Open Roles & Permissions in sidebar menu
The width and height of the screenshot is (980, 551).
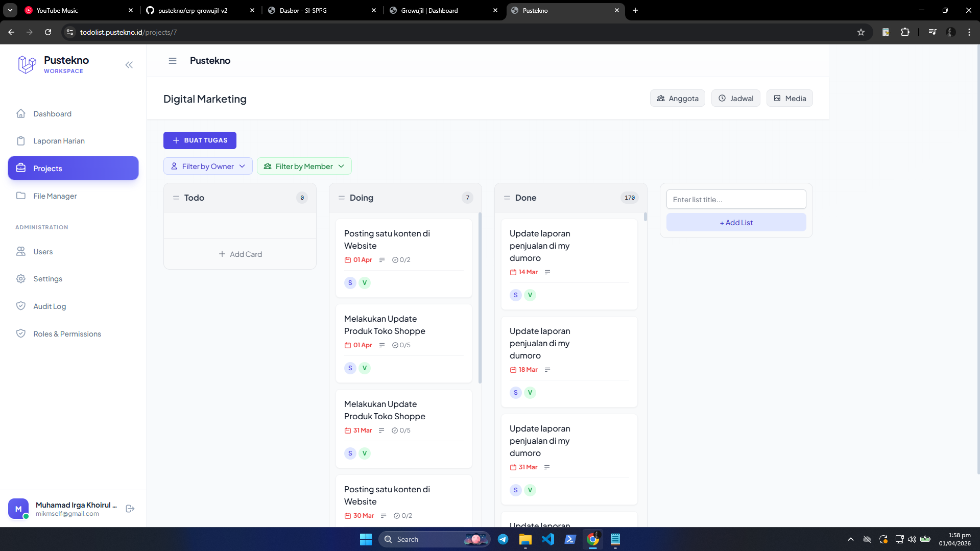pyautogui.click(x=67, y=334)
